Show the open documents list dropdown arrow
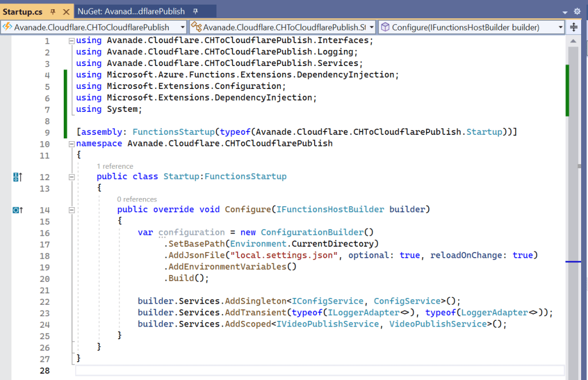 click(x=564, y=11)
